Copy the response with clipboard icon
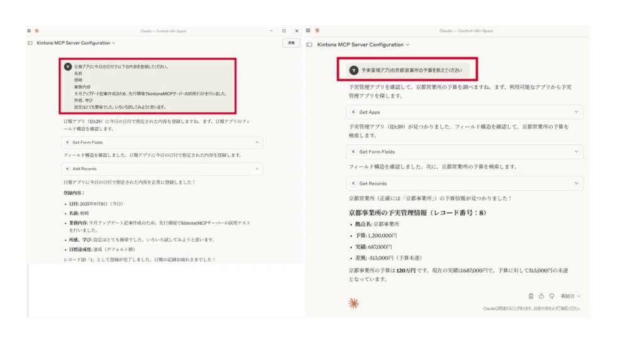Viewport: 644px width, 358px height. 531,296
